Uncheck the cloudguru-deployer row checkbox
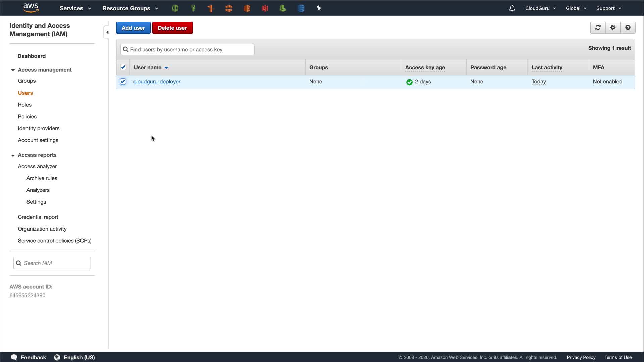The width and height of the screenshot is (644, 362). coord(123,82)
